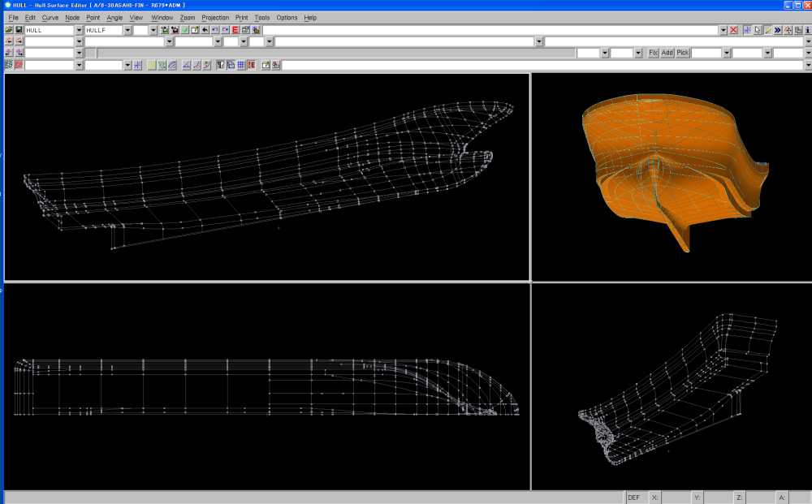Click the blue double-chevron icon
Image resolution: width=812 pixels, height=504 pixels.
777,30
